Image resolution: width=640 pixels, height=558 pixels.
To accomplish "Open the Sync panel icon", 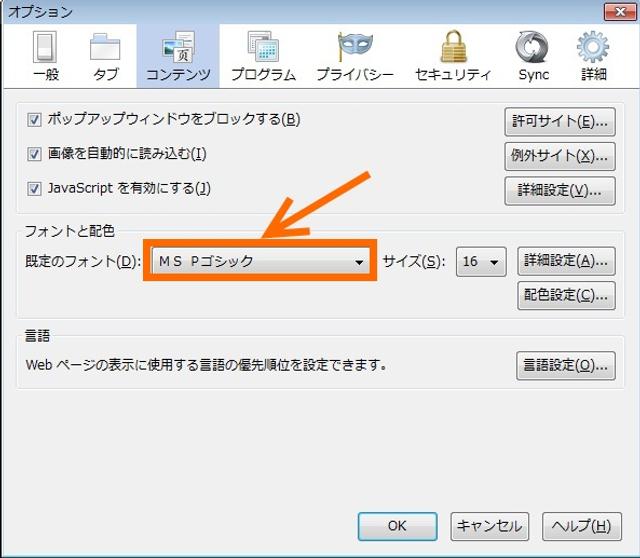I will point(533,56).
